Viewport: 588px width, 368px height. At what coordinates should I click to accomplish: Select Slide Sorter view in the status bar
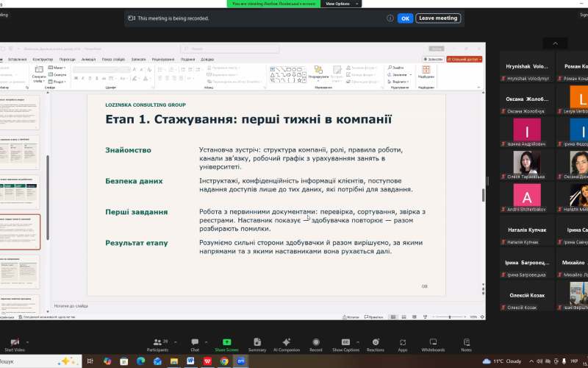click(403, 317)
